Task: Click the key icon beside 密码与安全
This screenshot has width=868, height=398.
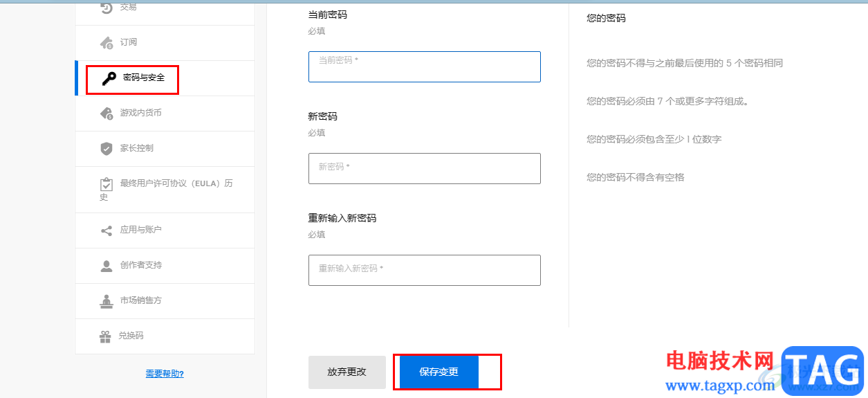Action: [x=109, y=79]
